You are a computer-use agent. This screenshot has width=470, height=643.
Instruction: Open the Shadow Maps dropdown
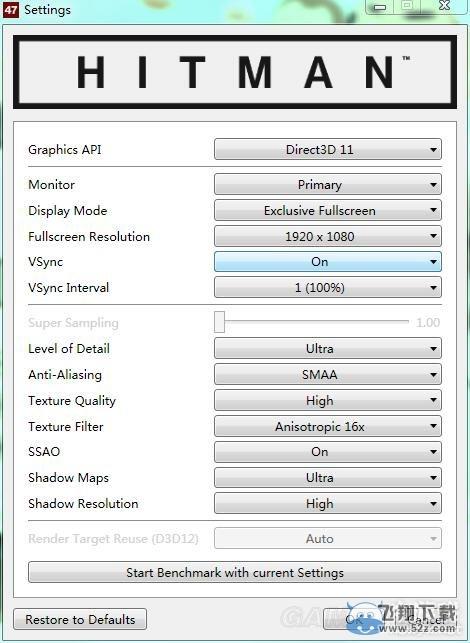pos(327,478)
